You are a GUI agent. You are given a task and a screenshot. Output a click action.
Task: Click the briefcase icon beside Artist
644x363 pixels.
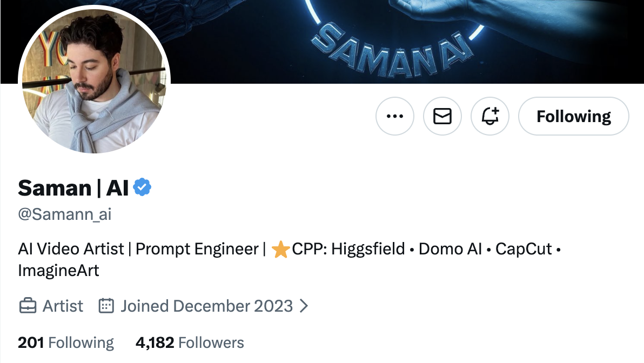27,306
